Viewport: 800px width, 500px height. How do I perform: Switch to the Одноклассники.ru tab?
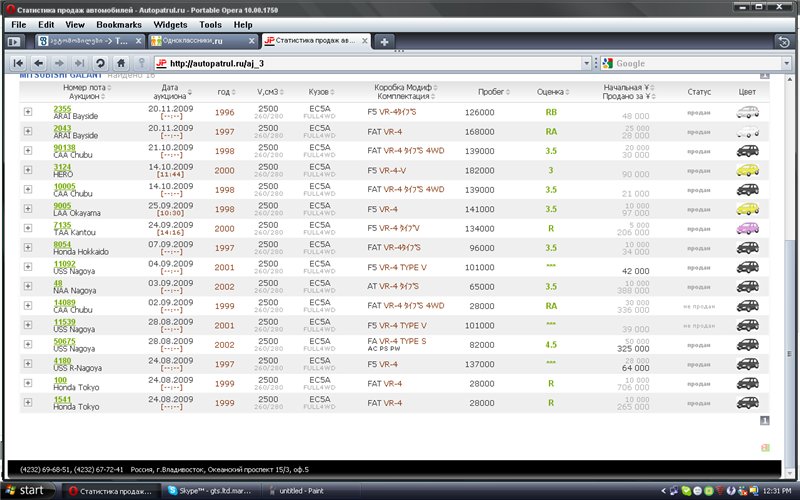203,41
